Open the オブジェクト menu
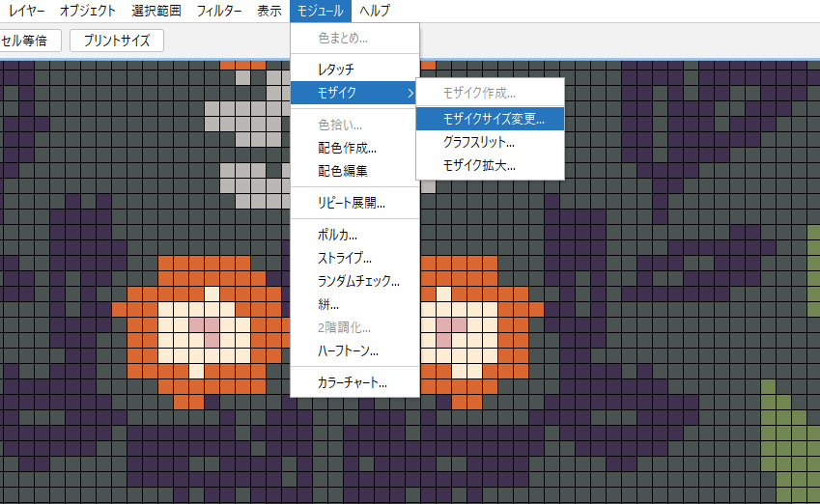The width and height of the screenshot is (820, 504). (x=88, y=12)
